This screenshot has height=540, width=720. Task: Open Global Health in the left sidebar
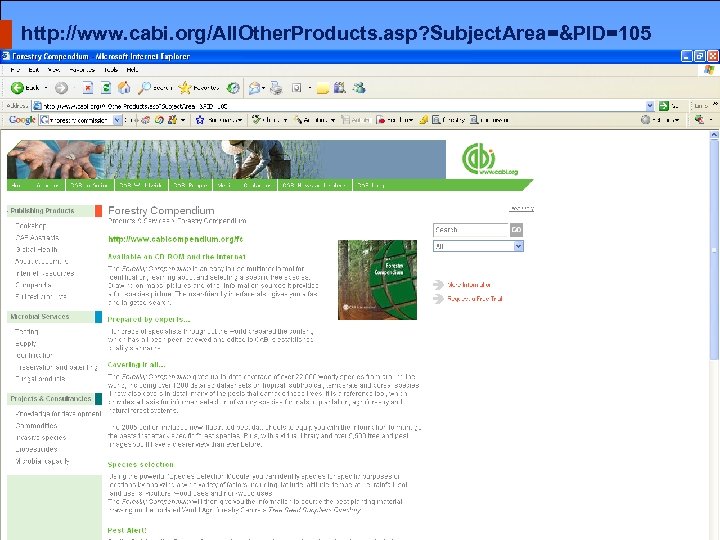tap(36, 249)
